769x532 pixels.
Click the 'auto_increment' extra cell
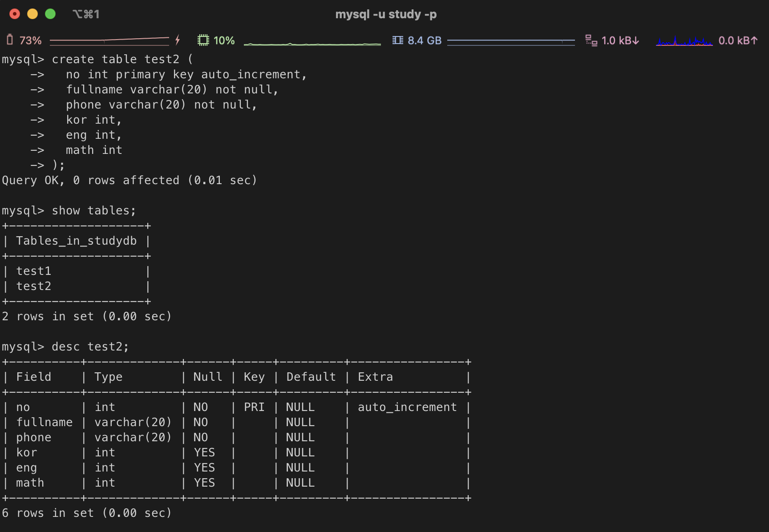tap(407, 407)
